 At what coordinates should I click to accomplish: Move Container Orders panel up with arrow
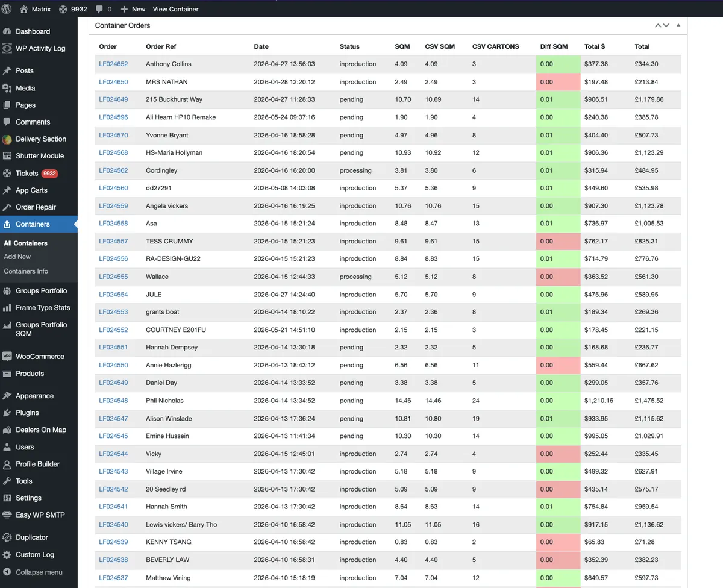[658, 25]
